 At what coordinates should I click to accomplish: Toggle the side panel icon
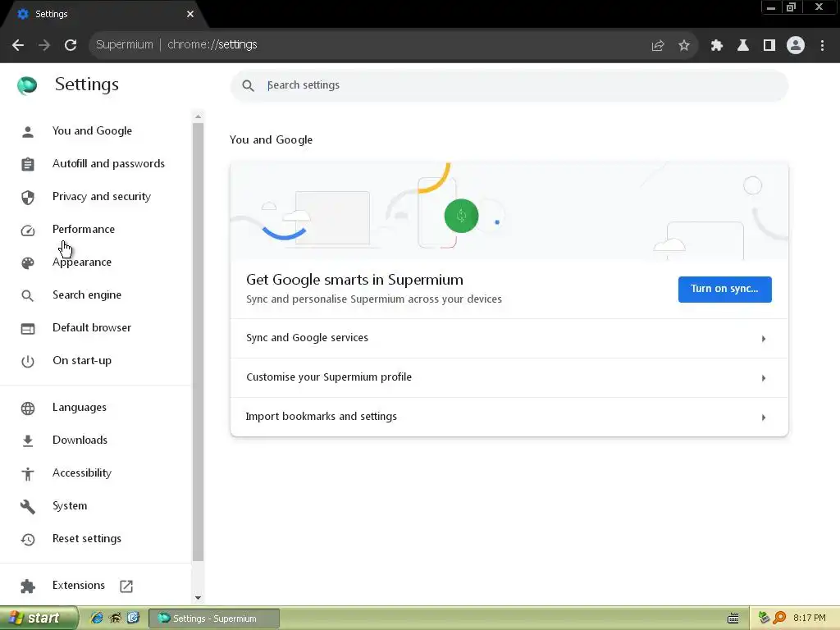[x=769, y=45]
